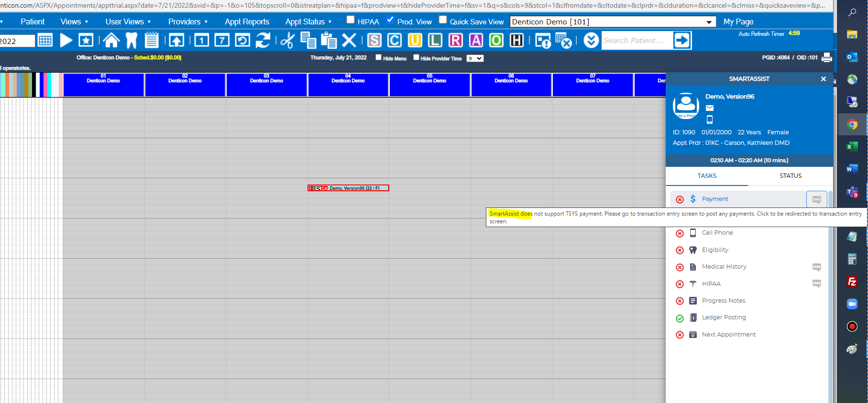Viewport: 868px width, 403px height.
Task: Click the calendar cancel icon with X
Action: [x=564, y=41]
